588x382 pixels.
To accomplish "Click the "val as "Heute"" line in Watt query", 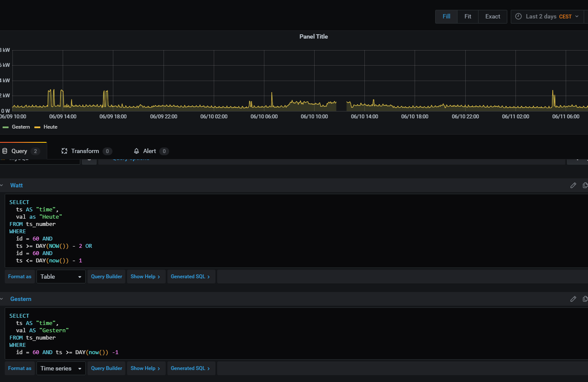I will point(39,217).
